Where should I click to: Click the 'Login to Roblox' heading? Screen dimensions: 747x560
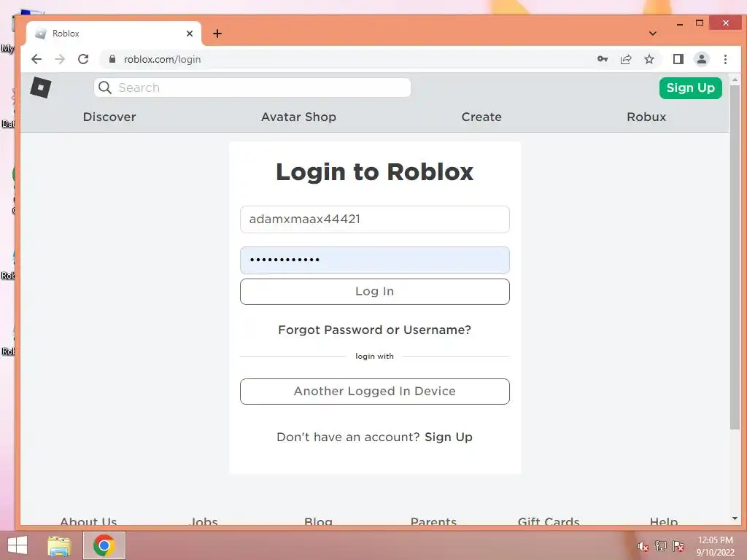click(x=375, y=172)
